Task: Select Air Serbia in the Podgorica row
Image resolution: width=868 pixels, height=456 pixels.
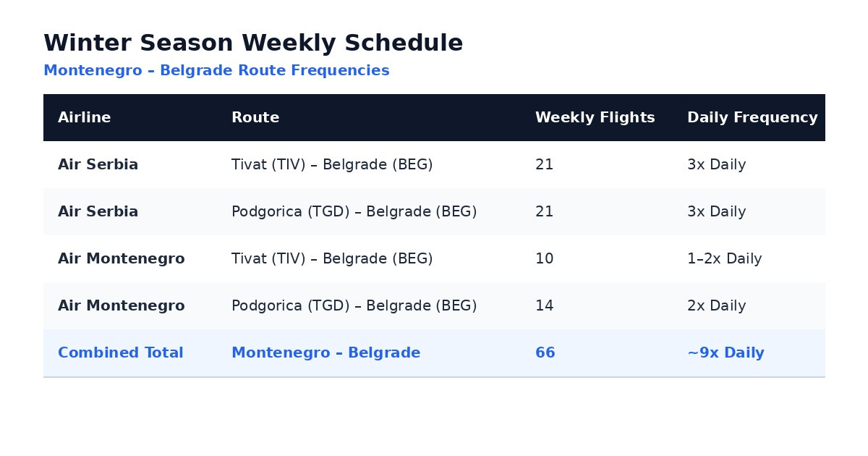Action: [98, 212]
